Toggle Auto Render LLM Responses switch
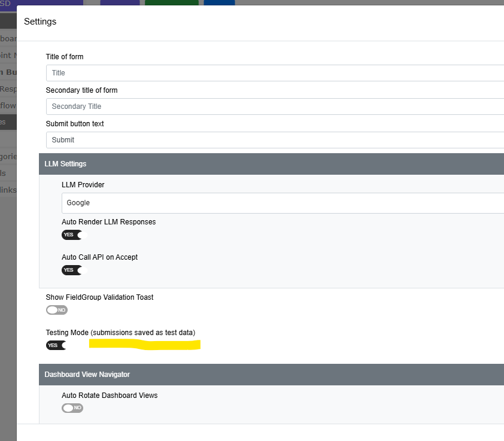Screen dimensions: 504x441 74,235
